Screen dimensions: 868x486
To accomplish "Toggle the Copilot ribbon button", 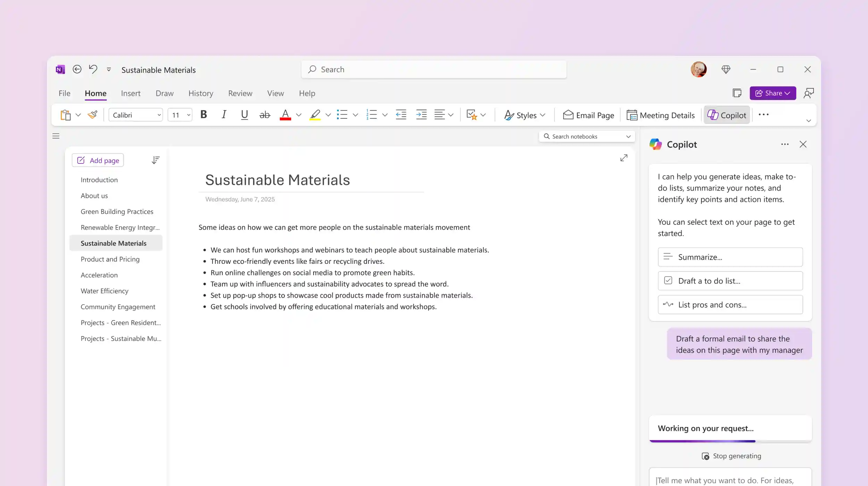I will coord(727,115).
